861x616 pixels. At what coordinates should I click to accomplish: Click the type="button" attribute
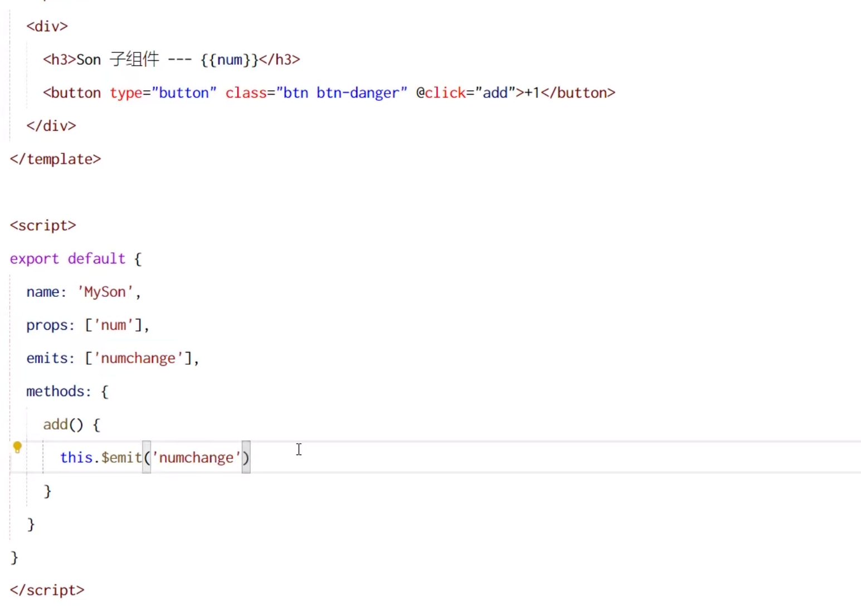[x=163, y=92]
